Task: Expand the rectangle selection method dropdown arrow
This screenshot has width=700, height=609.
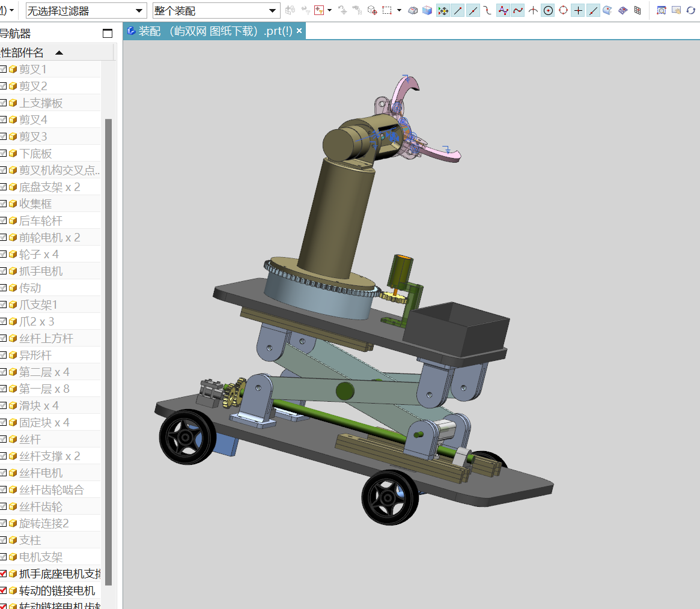Action: (399, 10)
